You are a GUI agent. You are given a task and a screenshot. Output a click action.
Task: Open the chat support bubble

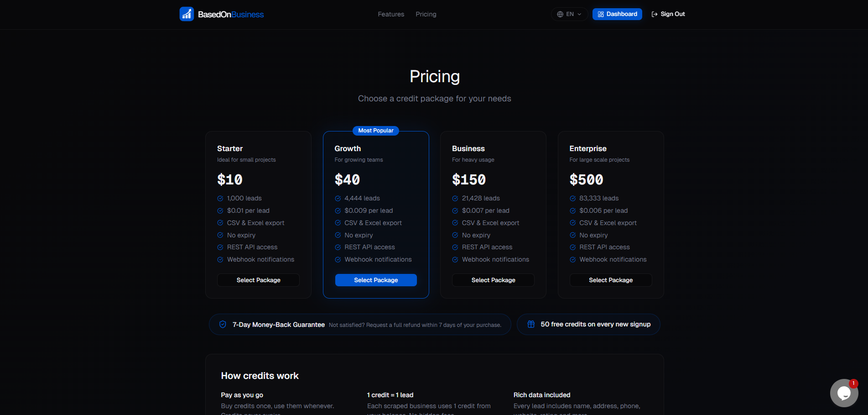point(844,393)
